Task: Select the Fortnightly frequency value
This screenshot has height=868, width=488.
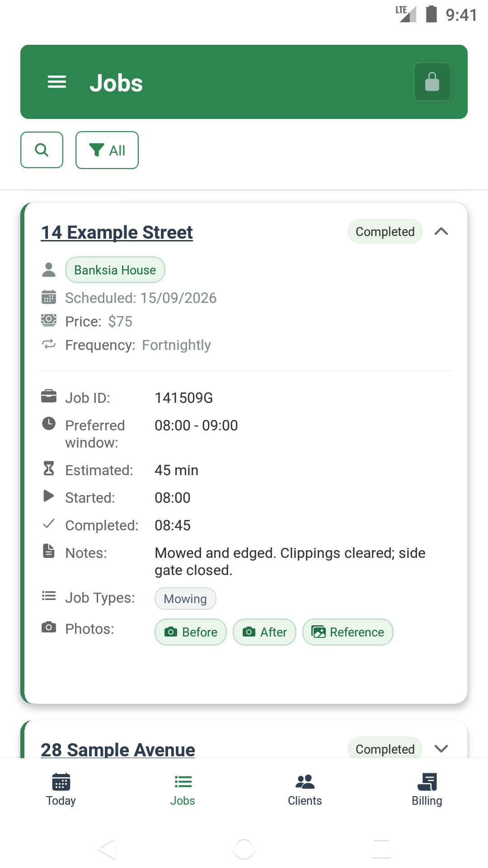Action: (x=177, y=345)
